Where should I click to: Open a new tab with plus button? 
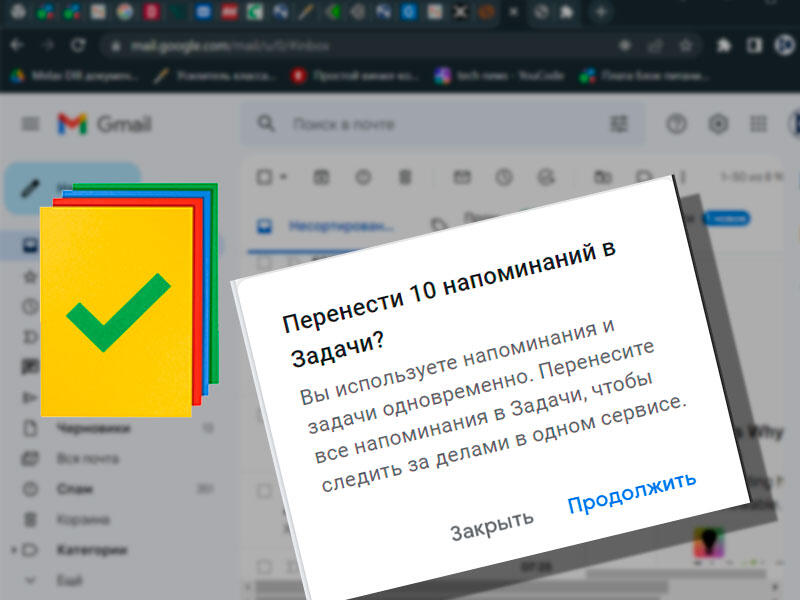point(601,11)
